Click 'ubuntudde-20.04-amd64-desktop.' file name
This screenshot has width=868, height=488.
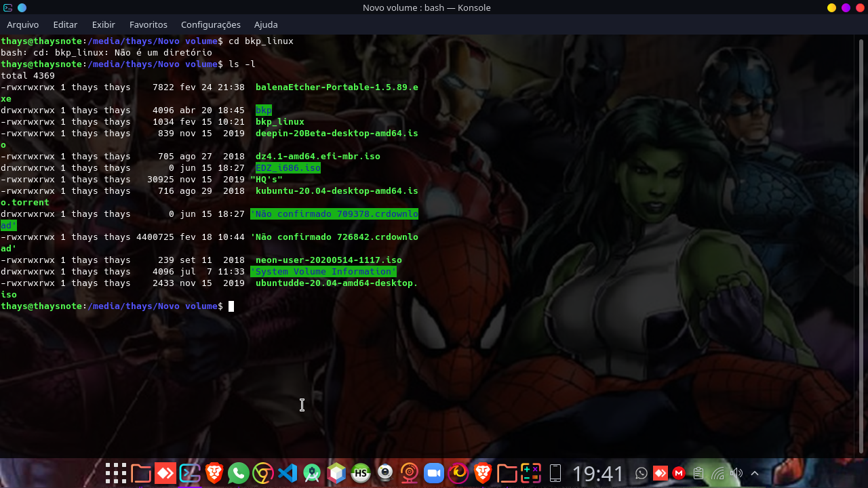click(x=337, y=283)
